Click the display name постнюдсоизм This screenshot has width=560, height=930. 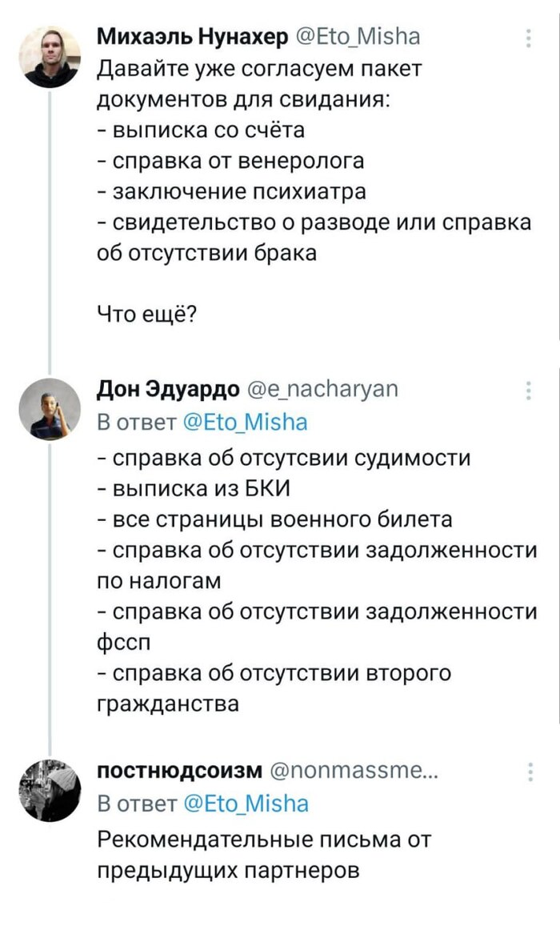[x=179, y=771]
